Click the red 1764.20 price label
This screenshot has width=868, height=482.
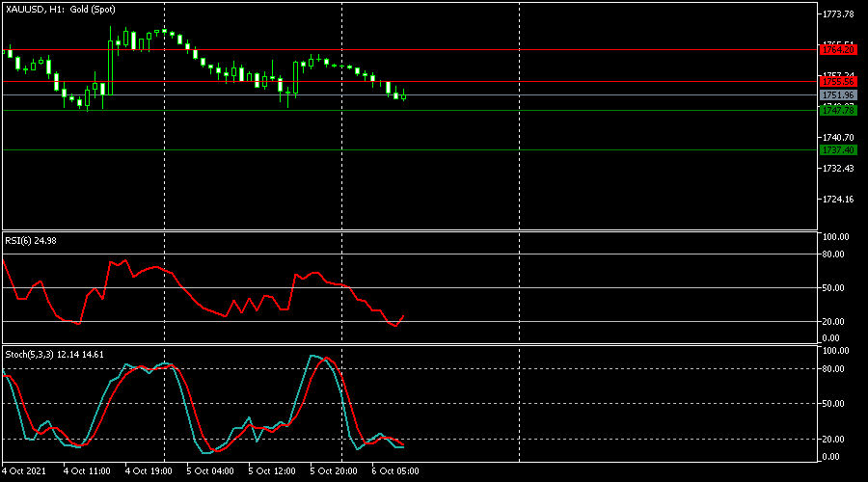[x=838, y=50]
